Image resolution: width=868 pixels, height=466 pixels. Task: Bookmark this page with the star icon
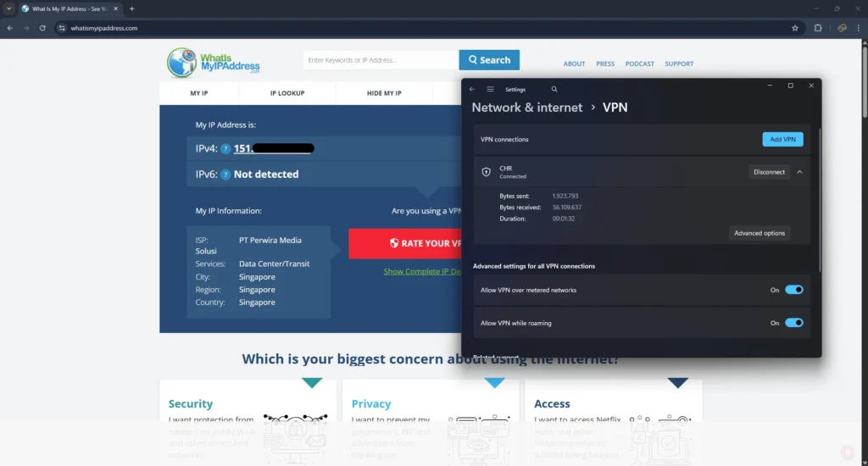tap(795, 28)
